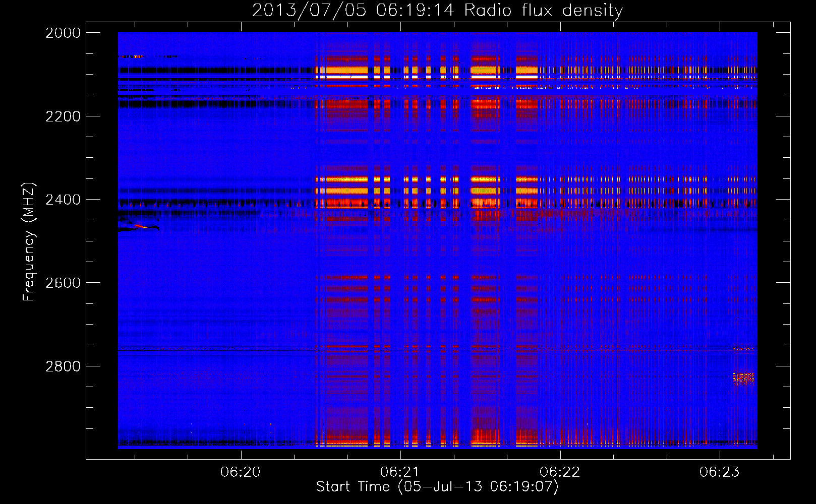Click the 'Start Time (05-Jul-13 06:19:07)' axis label
This screenshot has width=816, height=504.
coord(437,487)
